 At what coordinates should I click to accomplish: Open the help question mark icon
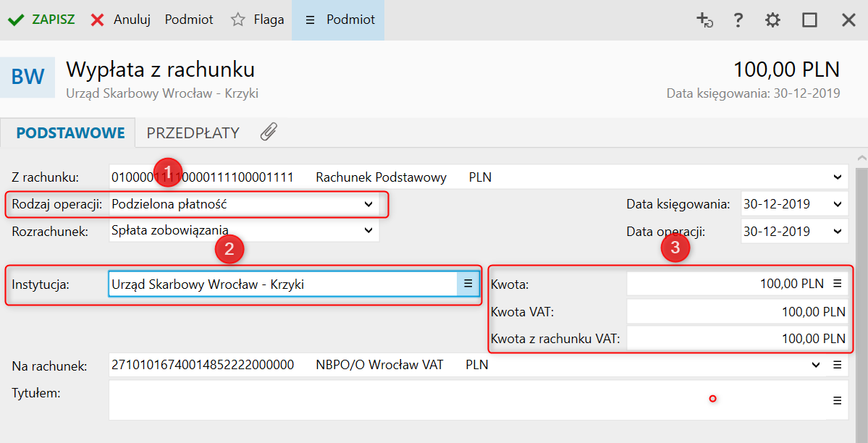(738, 20)
